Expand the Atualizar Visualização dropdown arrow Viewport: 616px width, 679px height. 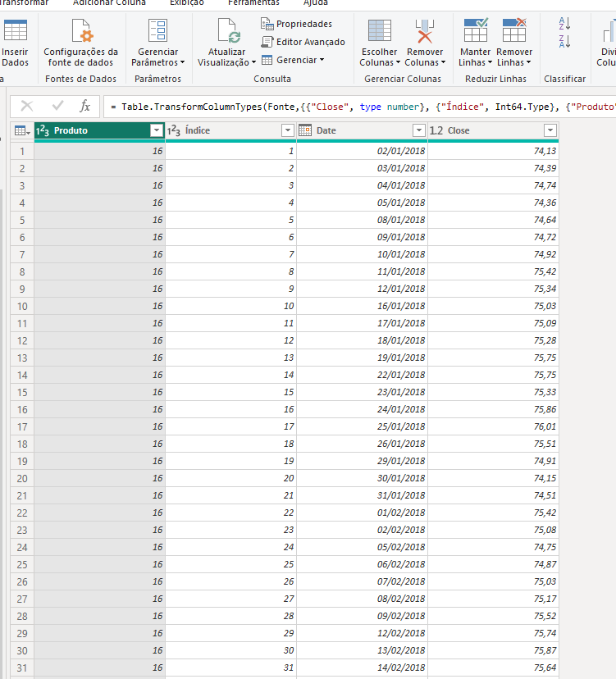[x=253, y=62]
